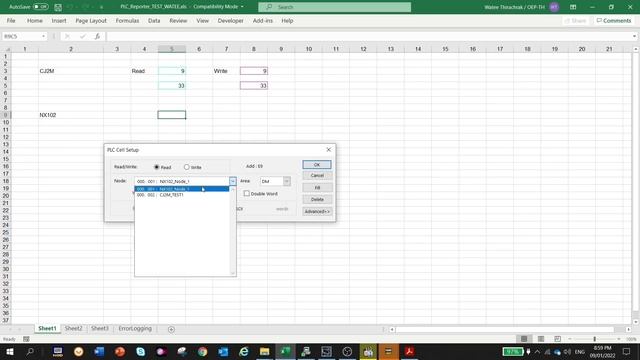Viewport: 640px width, 360px height.
Task: Click the formula bar input
Action: point(369,36)
